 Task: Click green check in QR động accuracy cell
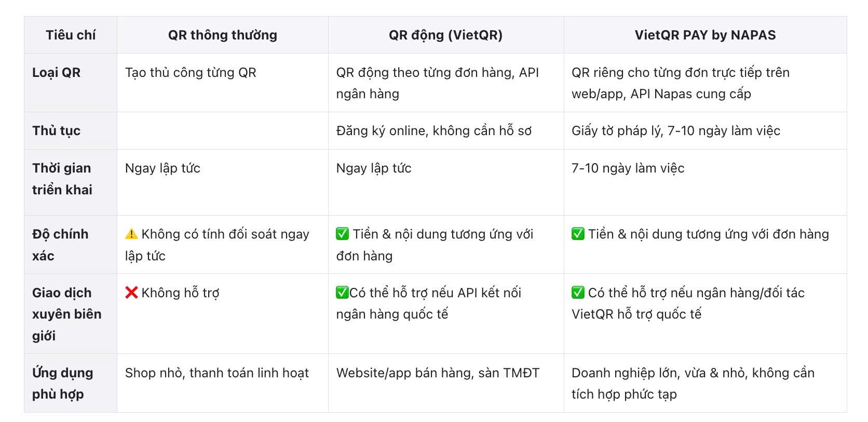pos(342,234)
